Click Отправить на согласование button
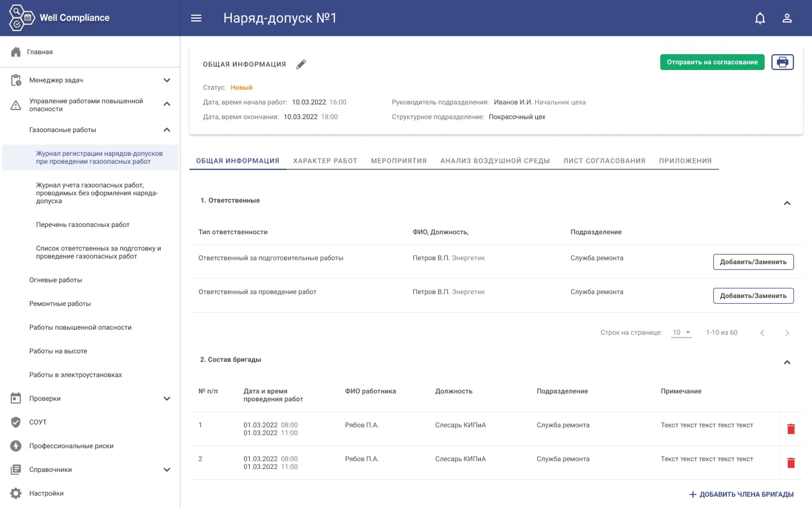 712,62
